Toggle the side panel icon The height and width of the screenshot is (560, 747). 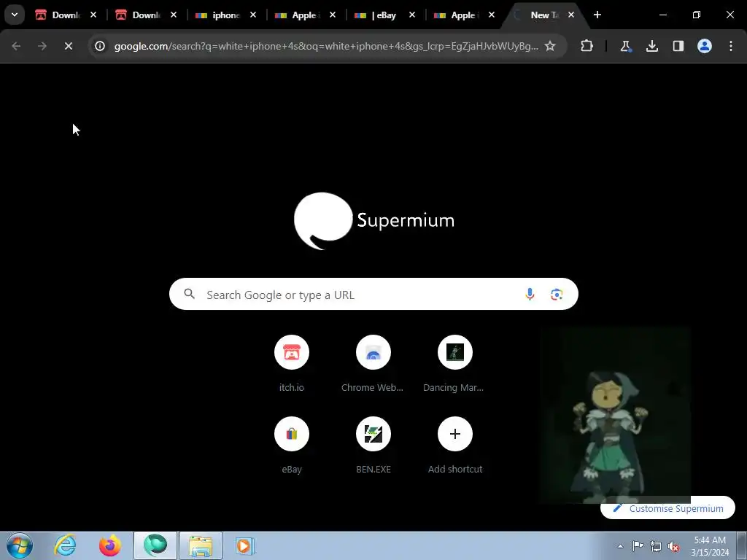(x=678, y=46)
